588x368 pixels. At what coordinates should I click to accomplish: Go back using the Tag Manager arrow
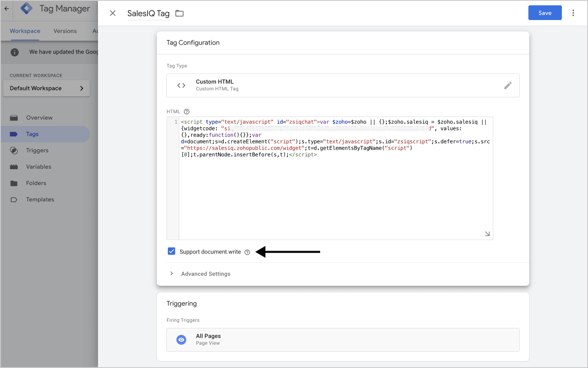tap(7, 9)
